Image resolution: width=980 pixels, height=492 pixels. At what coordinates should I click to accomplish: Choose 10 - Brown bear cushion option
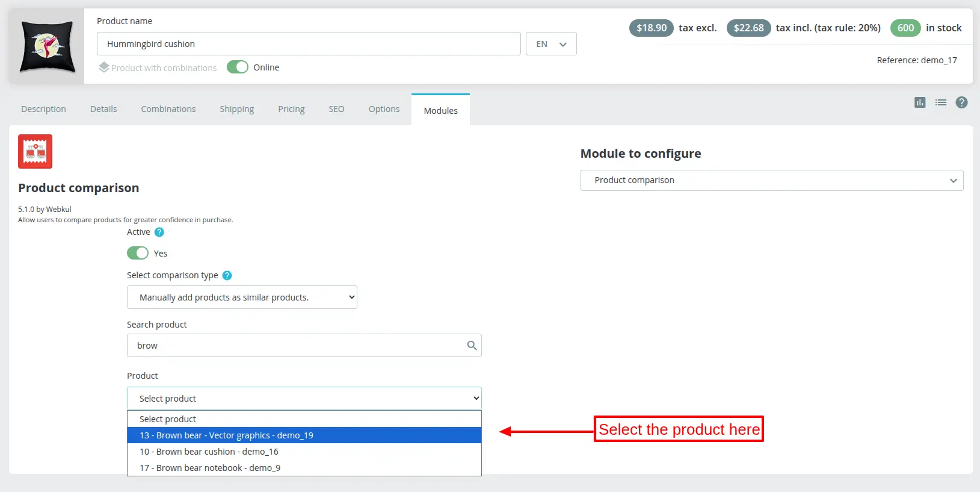(x=304, y=452)
